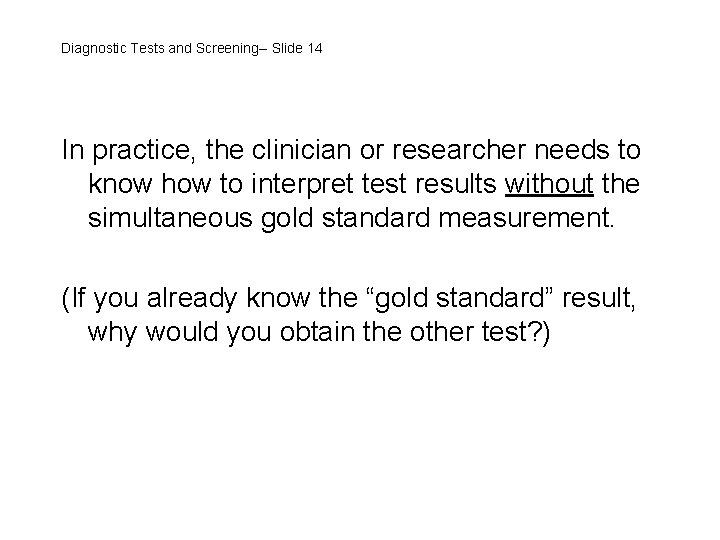Viewport: 720px width, 540px height.
Task: Click the words "why would" on the last line
Action: point(153,332)
